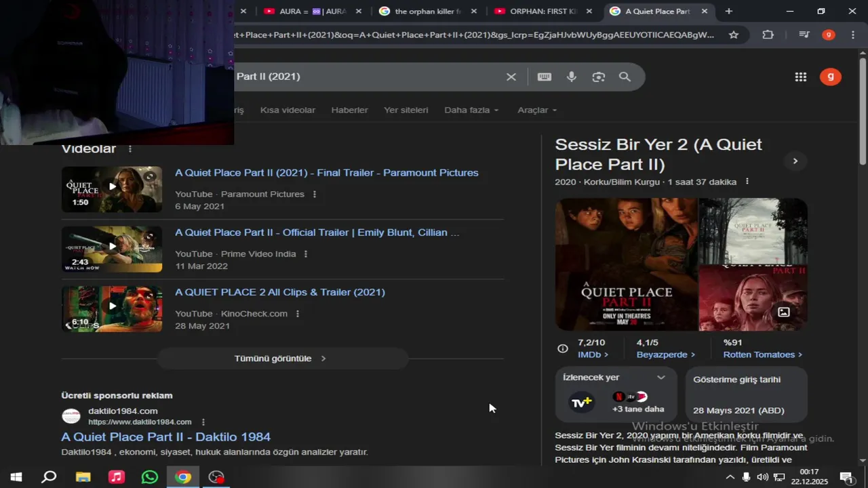Open options for the Videolar section
The width and height of the screenshot is (868, 488).
point(130,149)
